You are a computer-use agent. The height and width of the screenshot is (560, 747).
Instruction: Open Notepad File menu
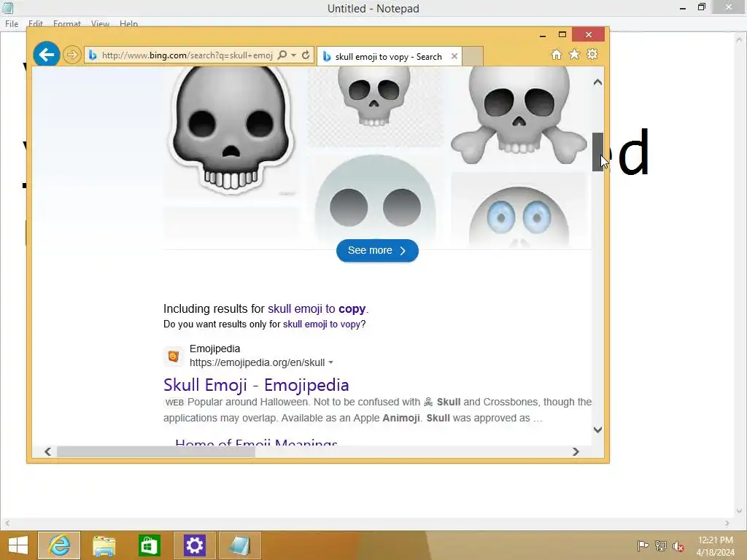click(12, 24)
